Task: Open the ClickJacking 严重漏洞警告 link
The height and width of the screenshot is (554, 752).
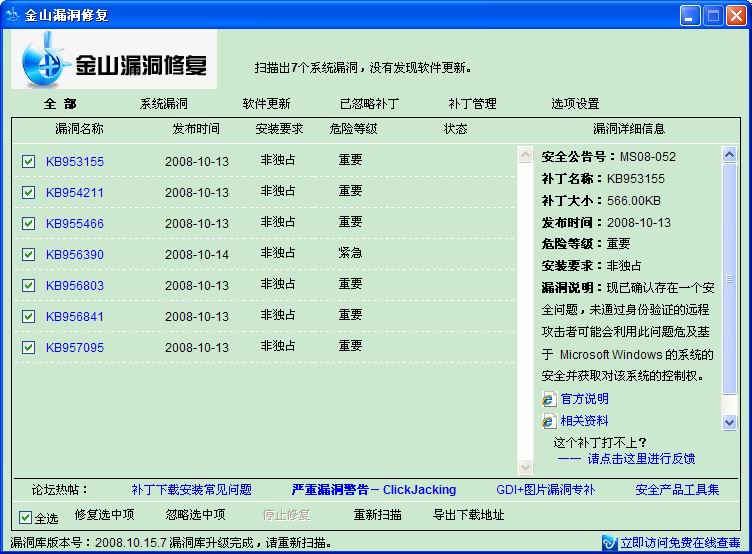Action: pyautogui.click(x=374, y=490)
